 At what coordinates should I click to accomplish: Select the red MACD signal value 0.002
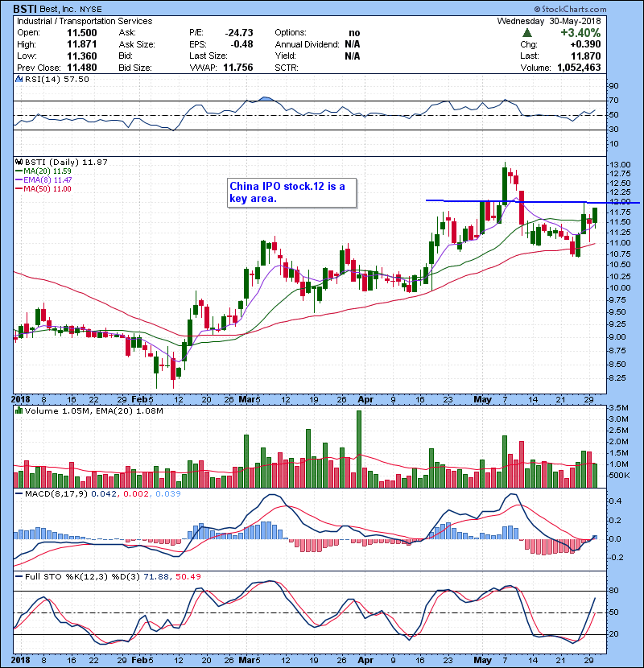pyautogui.click(x=136, y=494)
